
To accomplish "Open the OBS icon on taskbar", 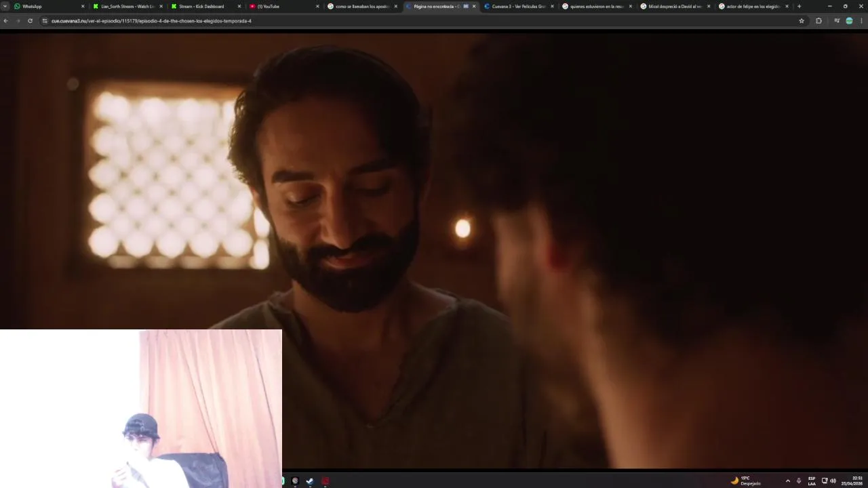I will pyautogui.click(x=295, y=481).
